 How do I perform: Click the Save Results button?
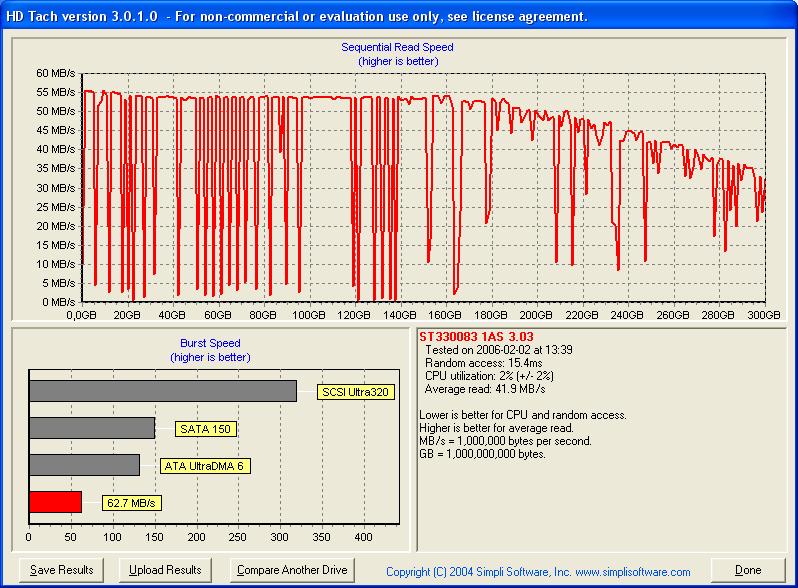(62, 570)
